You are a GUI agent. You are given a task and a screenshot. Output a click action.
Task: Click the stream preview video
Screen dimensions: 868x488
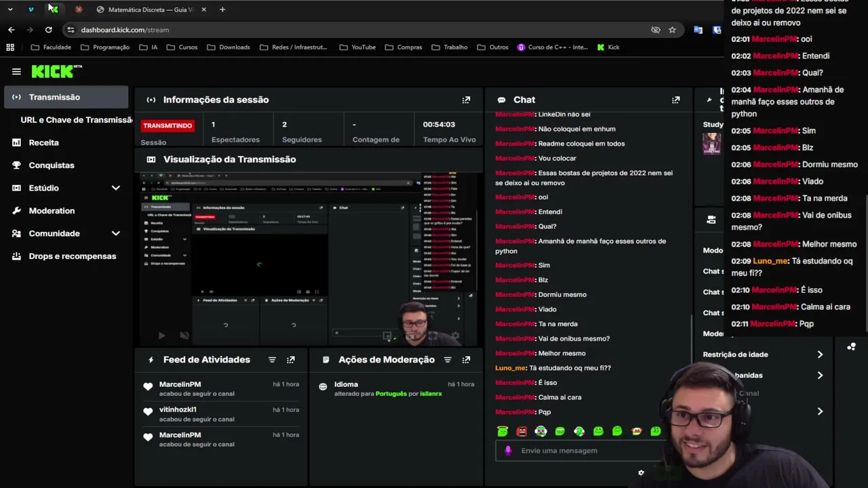[309, 259]
